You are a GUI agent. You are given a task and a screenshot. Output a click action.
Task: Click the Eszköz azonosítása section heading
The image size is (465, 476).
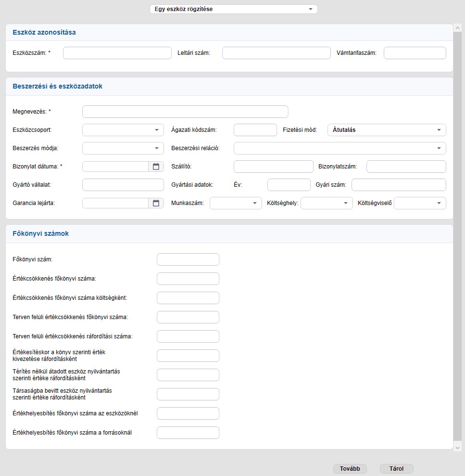pos(44,32)
